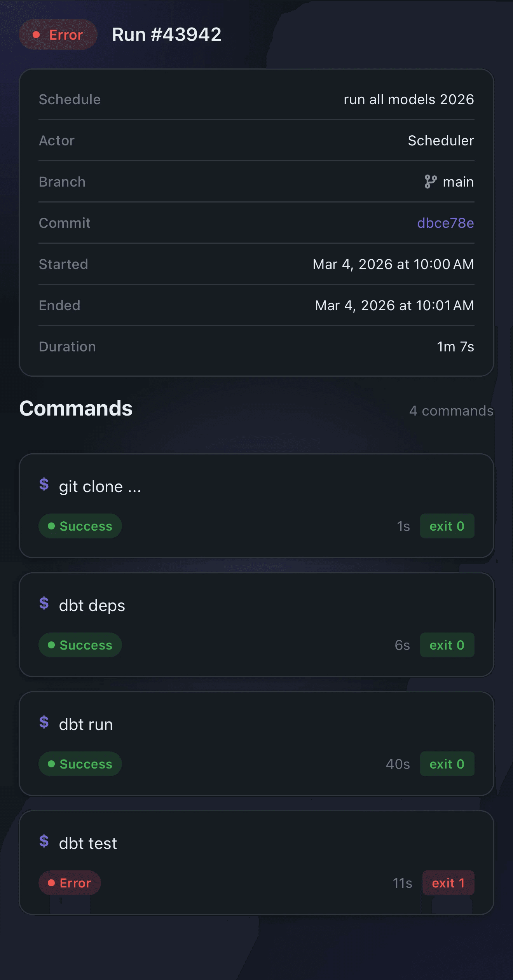
Task: Click the red status dot on dbt test Error
Action: click(52, 883)
